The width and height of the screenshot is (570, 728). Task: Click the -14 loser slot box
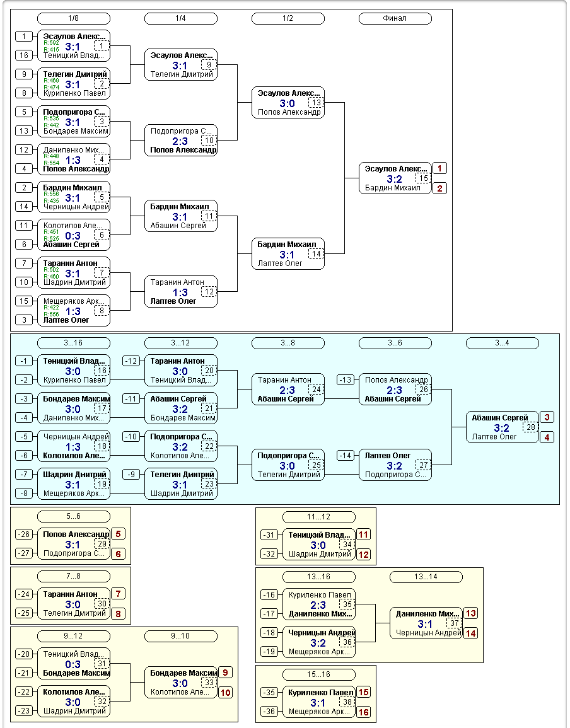click(x=346, y=456)
